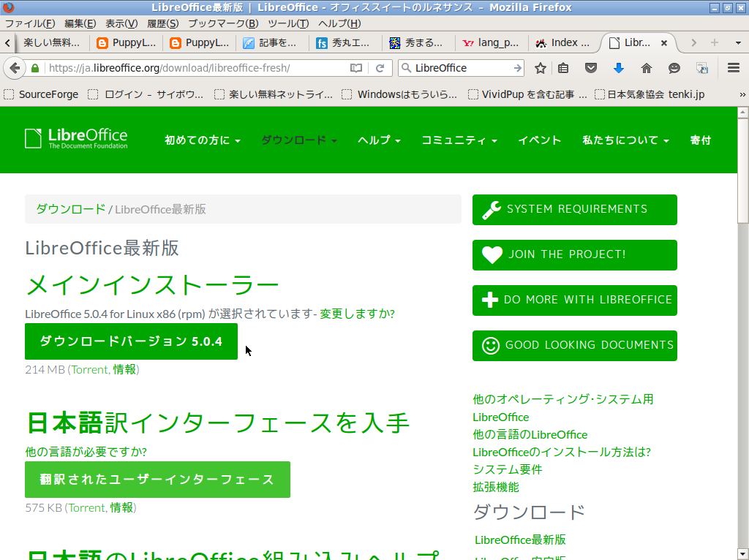The height and width of the screenshot is (560, 749).
Task: Switch to the lang_p... Yahoo tab
Action: pos(492,43)
